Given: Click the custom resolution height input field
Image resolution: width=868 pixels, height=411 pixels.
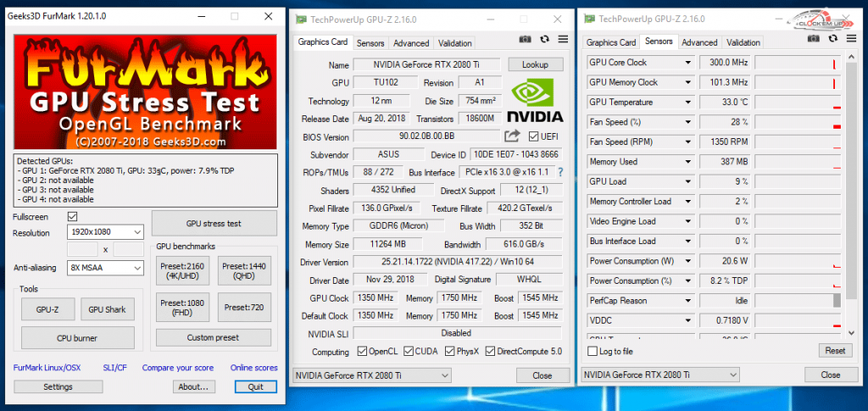Looking at the screenshot, I should coord(129,249).
